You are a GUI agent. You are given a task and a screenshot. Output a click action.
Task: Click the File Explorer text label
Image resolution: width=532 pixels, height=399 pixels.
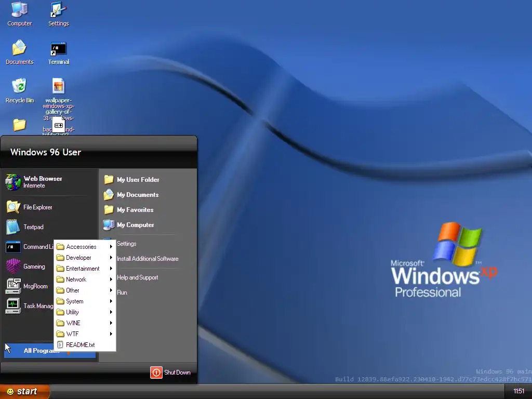point(37,207)
